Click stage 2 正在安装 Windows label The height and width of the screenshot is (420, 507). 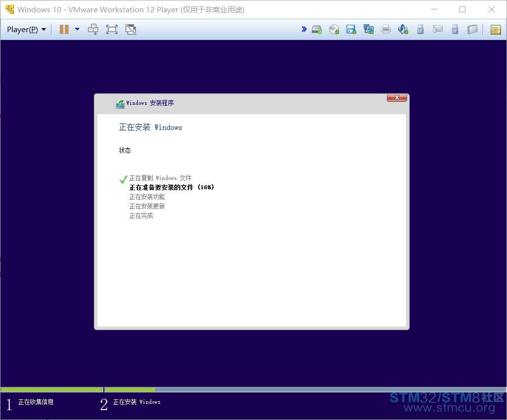(137, 402)
